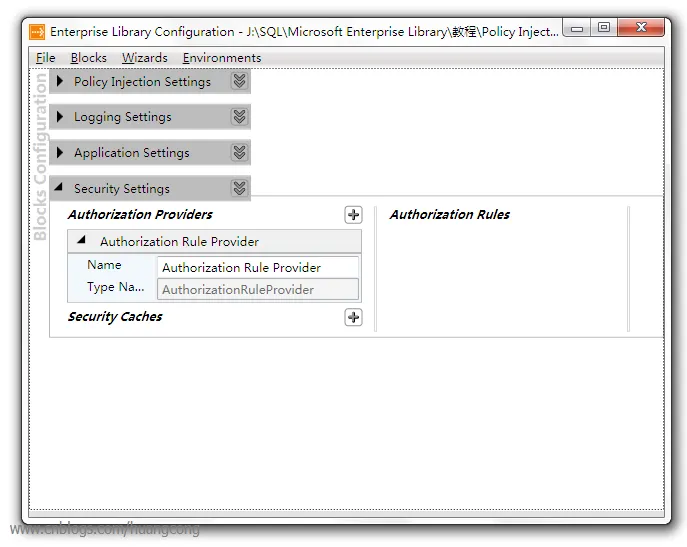This screenshot has width=687, height=547.
Task: Maximize the Enterprise Library Configuration window
Action: coord(603,28)
